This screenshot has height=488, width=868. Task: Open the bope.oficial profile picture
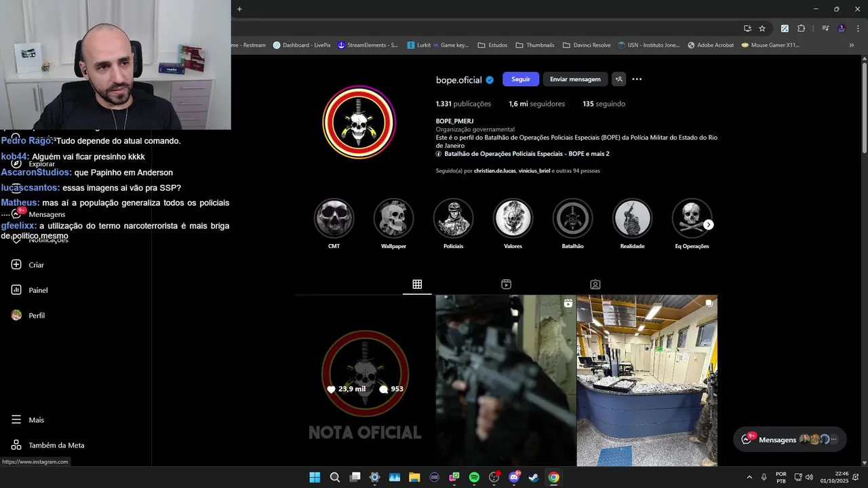(359, 122)
